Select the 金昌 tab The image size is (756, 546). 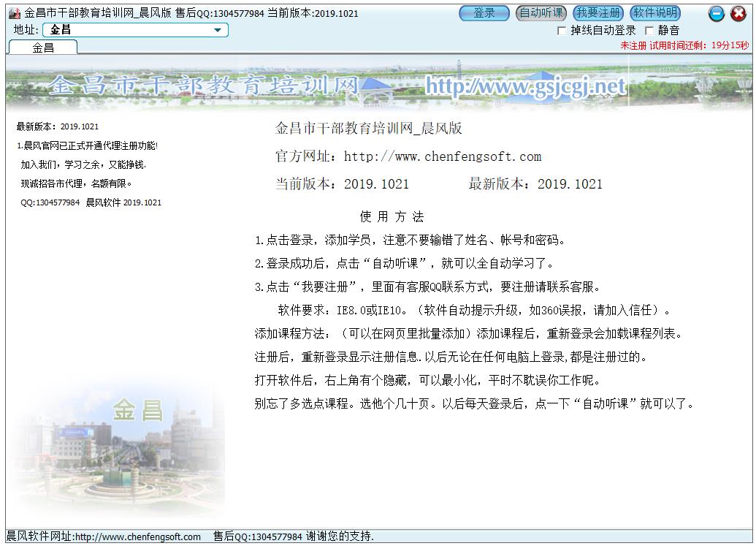(44, 45)
